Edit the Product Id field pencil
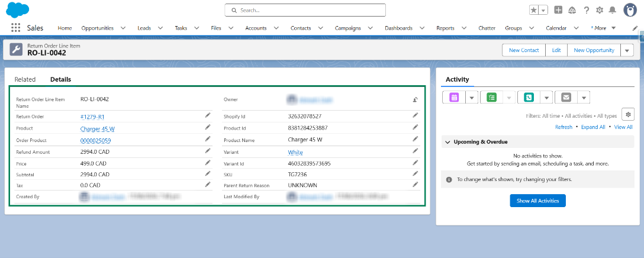 pyautogui.click(x=416, y=127)
